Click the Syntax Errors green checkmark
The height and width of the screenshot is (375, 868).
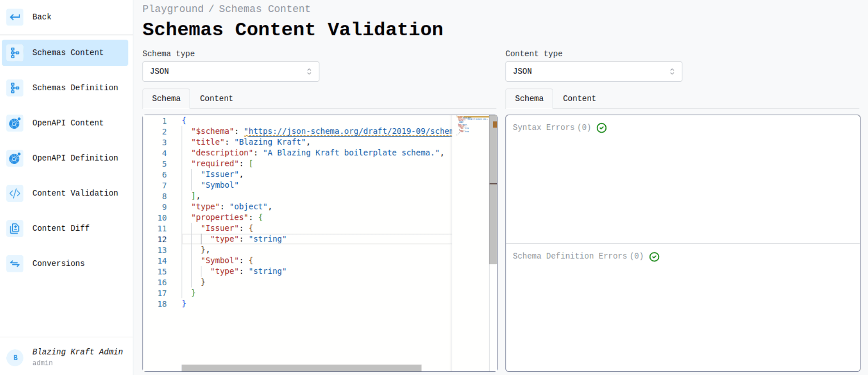(602, 128)
